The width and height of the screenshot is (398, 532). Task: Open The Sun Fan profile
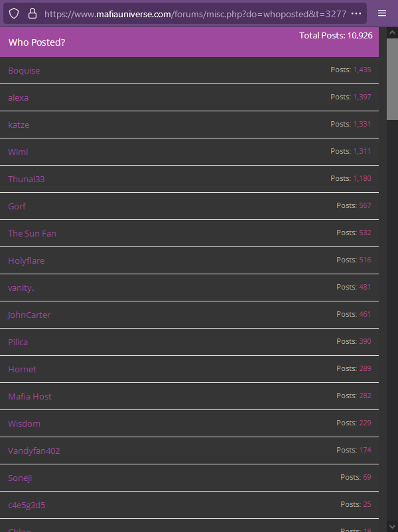[x=33, y=233]
